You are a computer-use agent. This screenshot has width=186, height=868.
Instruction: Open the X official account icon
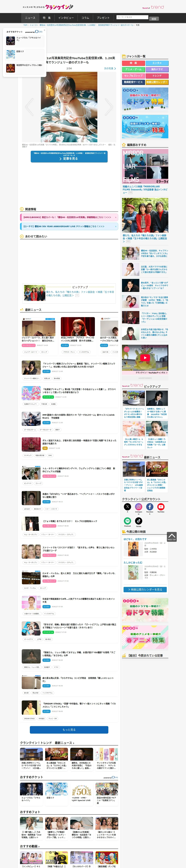click(127, 506)
